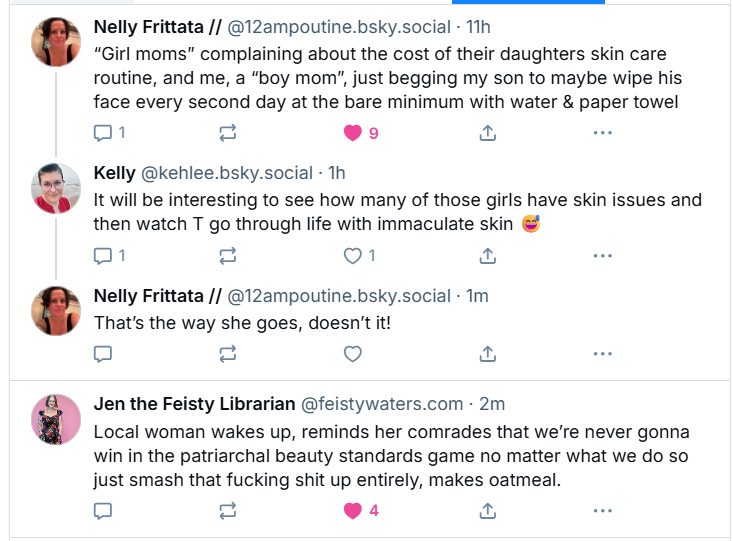This screenshot has width=733, height=541.
Task: Click Jen the Feisty Librarian's avatar
Action: pyautogui.click(x=56, y=419)
